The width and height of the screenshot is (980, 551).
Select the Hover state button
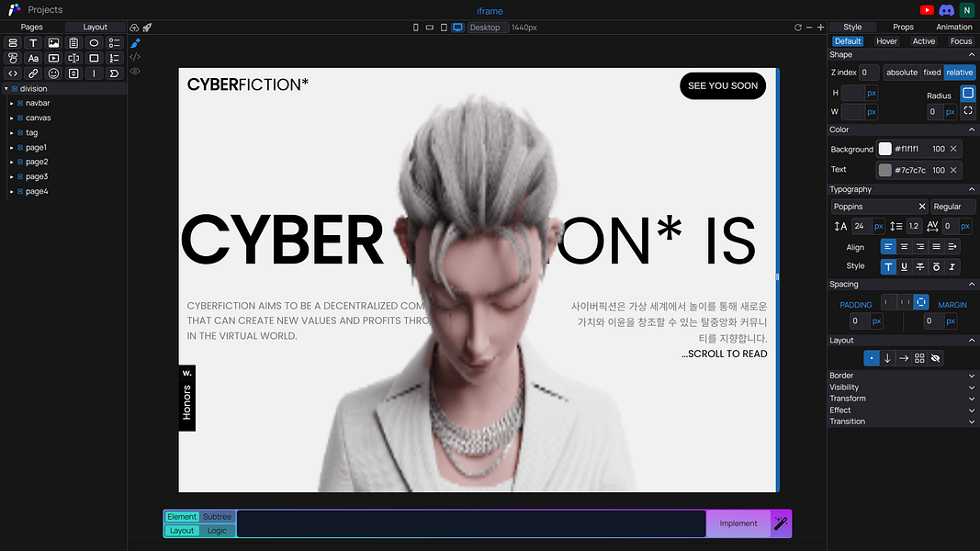click(x=886, y=40)
